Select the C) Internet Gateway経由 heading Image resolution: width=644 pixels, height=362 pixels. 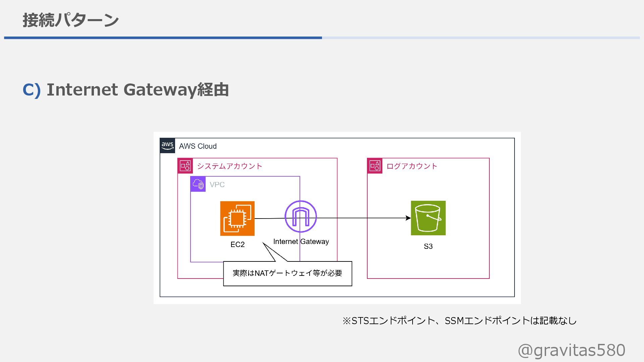126,89
